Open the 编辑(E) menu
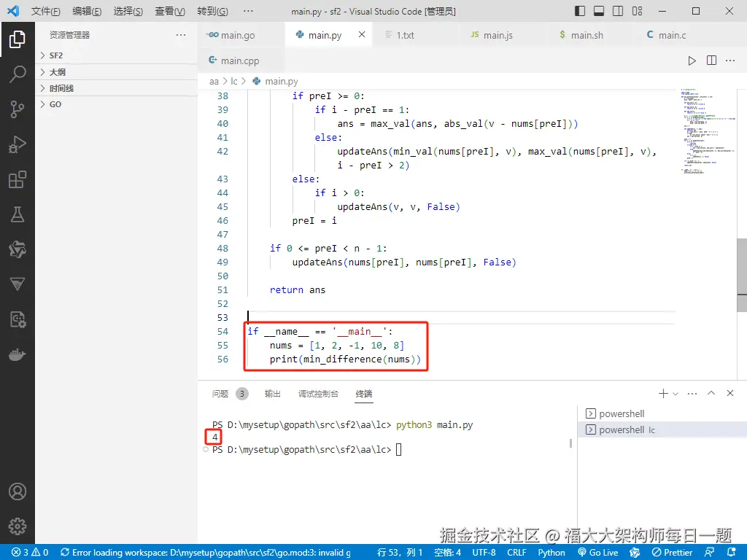 [x=88, y=11]
